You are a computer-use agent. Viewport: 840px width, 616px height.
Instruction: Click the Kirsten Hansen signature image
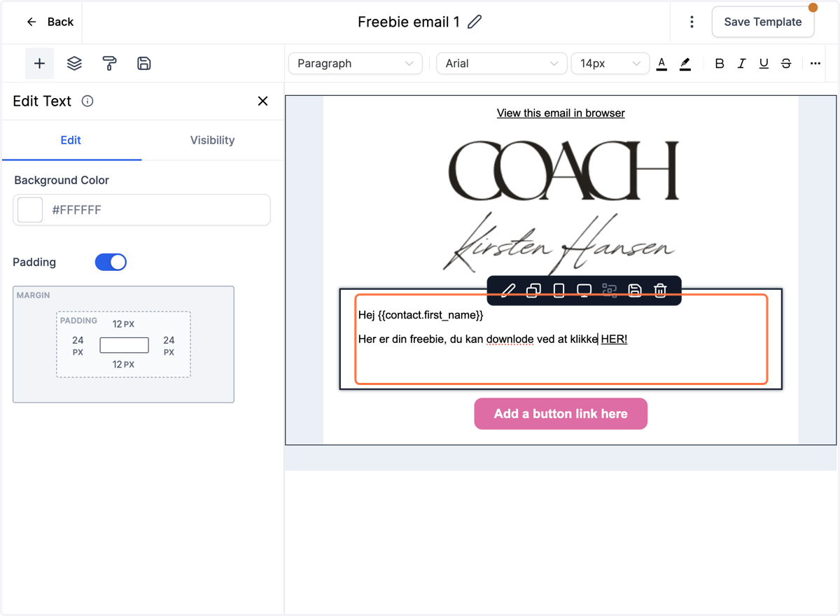(559, 244)
